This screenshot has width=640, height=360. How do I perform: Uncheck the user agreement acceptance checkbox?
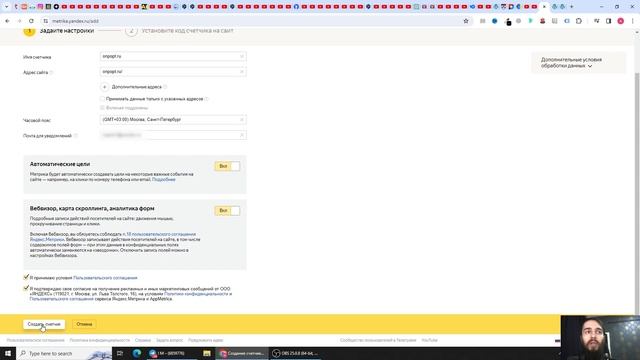point(26,277)
